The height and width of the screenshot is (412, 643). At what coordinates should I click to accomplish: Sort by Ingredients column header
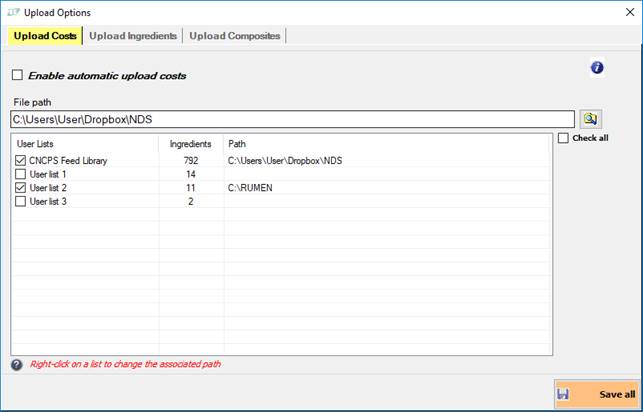[x=190, y=144]
